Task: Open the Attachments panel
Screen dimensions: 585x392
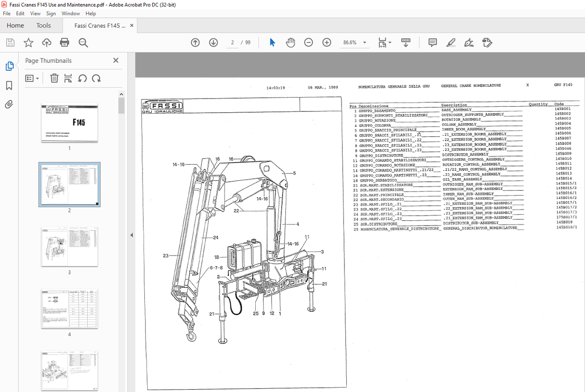Action: [x=8, y=104]
